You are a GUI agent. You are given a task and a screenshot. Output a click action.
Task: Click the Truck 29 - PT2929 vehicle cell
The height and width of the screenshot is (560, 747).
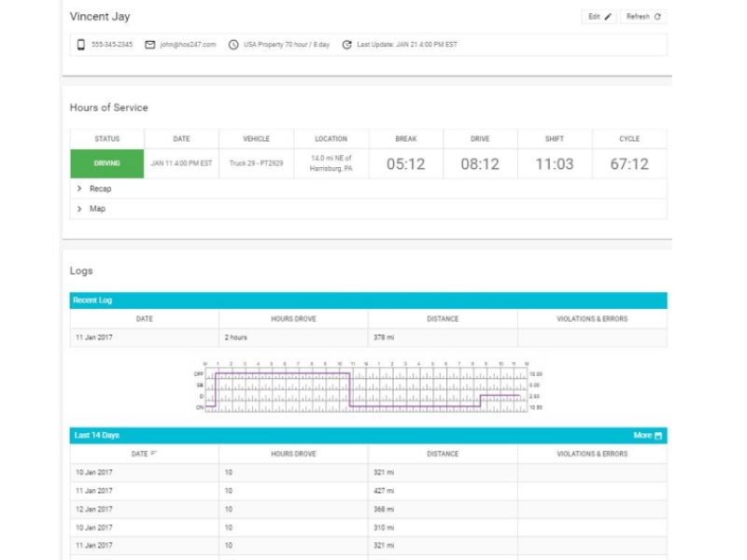tap(256, 163)
